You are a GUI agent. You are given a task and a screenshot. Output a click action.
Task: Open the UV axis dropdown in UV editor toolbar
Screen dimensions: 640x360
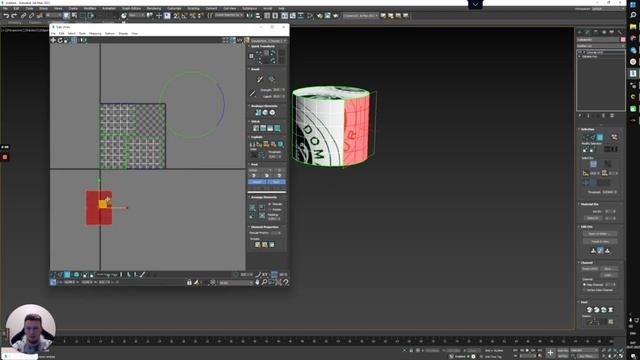click(x=240, y=40)
